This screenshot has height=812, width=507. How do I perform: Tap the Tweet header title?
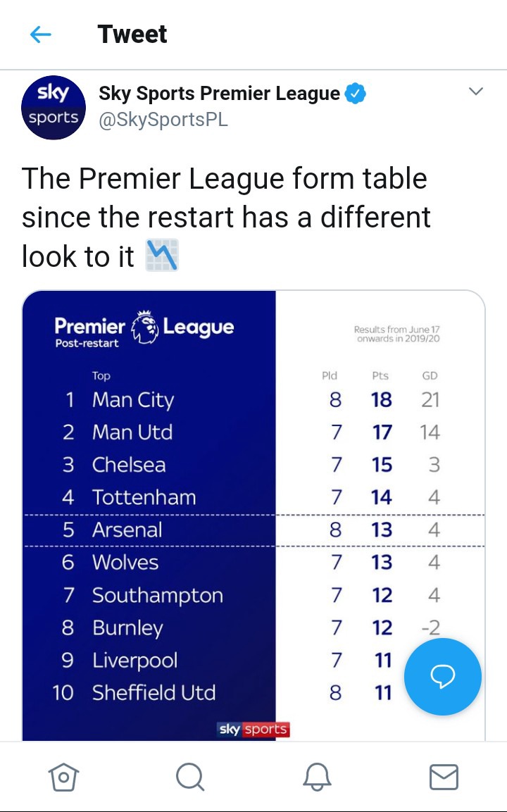point(132,35)
